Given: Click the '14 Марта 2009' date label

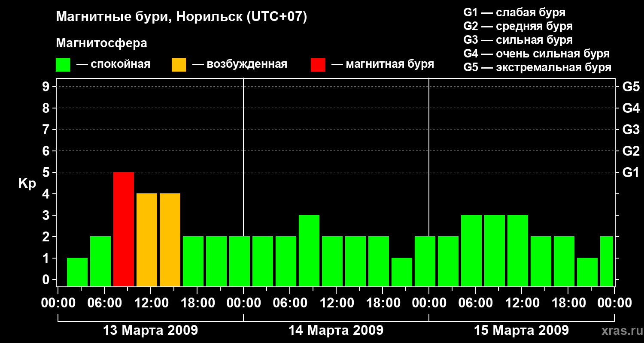Looking at the screenshot, I should 336,331.
